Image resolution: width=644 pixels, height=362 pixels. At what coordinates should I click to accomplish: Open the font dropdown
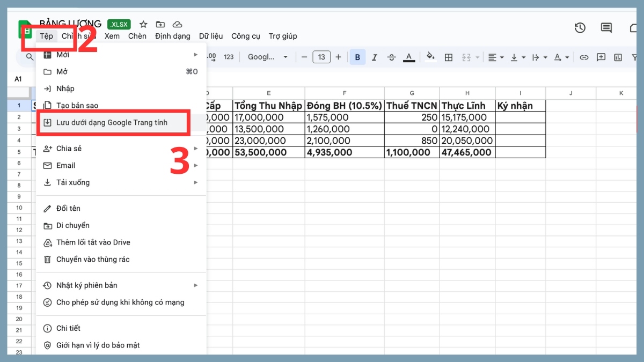click(268, 57)
